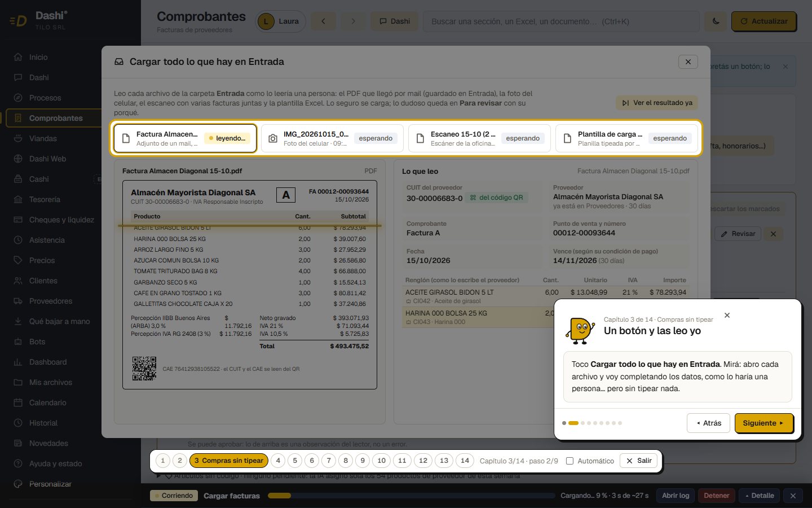The image size is (812, 508).
Task: Click Atrás in the tutorial
Action: (x=708, y=423)
